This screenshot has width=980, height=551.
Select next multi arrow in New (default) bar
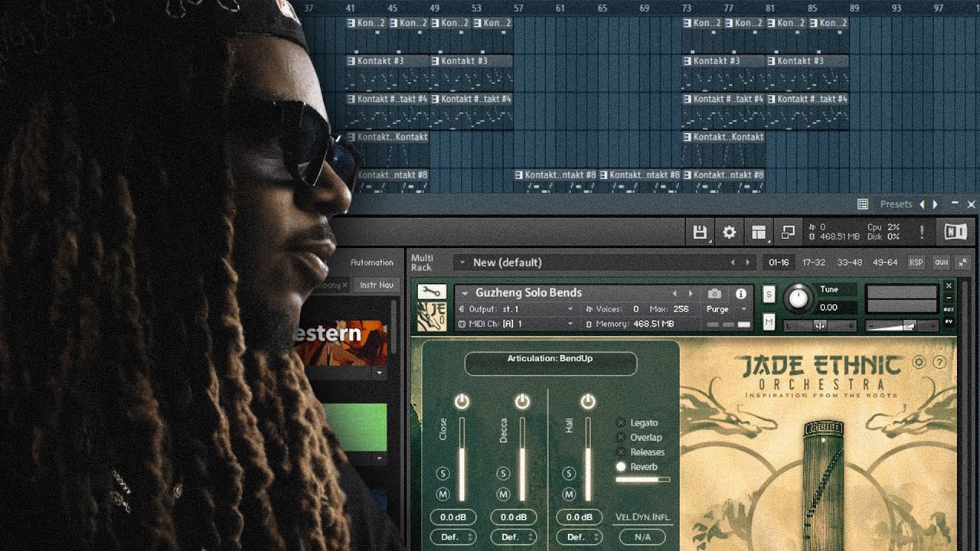coord(748,262)
